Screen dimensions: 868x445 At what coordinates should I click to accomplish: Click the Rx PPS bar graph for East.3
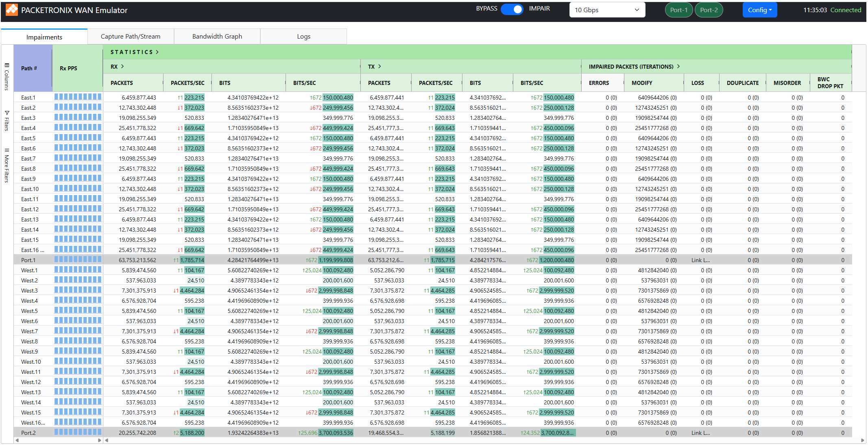click(x=78, y=117)
